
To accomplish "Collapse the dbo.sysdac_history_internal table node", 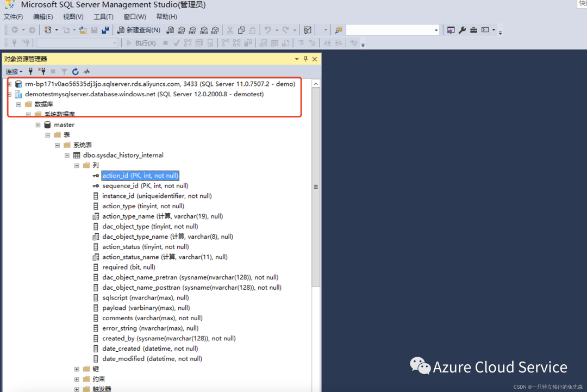I will pos(67,155).
